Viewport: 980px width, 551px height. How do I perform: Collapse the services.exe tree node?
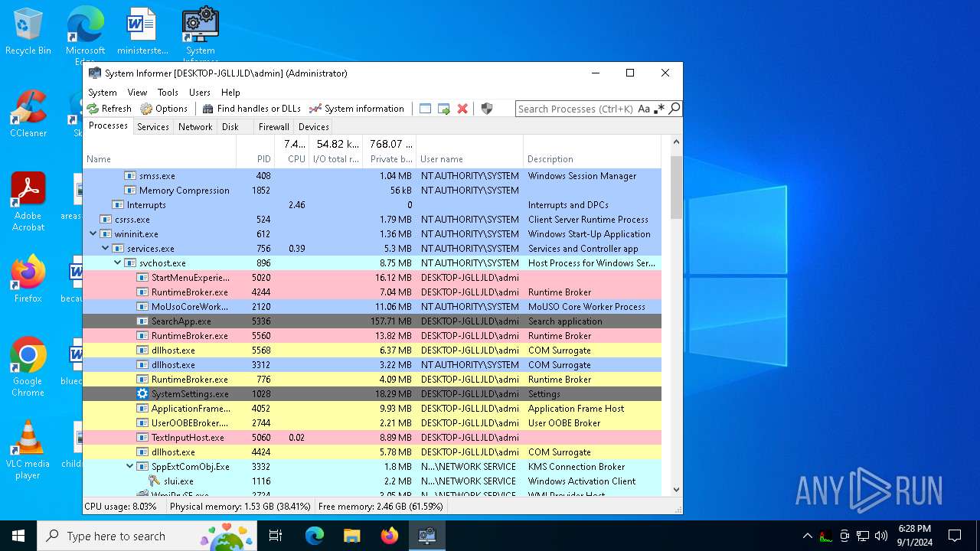[x=106, y=249]
